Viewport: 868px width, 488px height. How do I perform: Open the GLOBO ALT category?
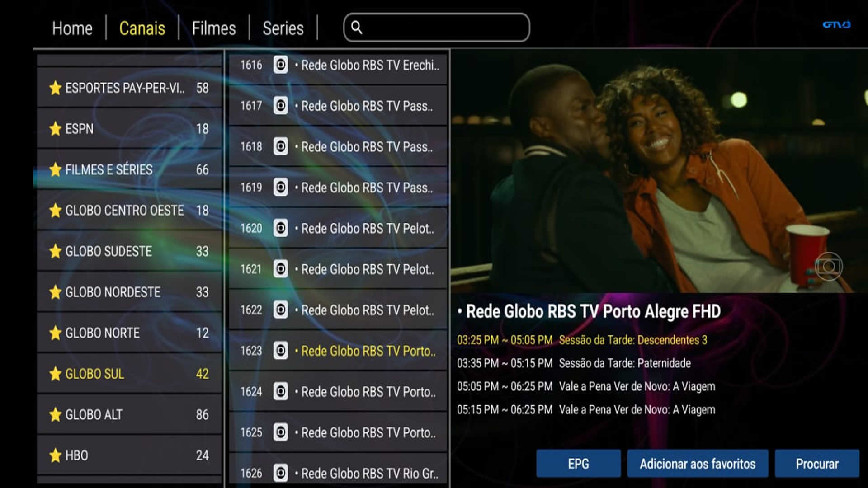click(129, 415)
